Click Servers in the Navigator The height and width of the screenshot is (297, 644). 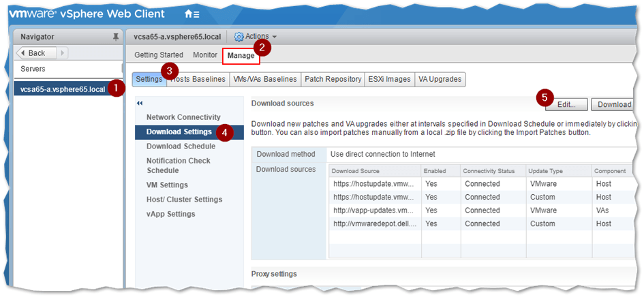(33, 69)
